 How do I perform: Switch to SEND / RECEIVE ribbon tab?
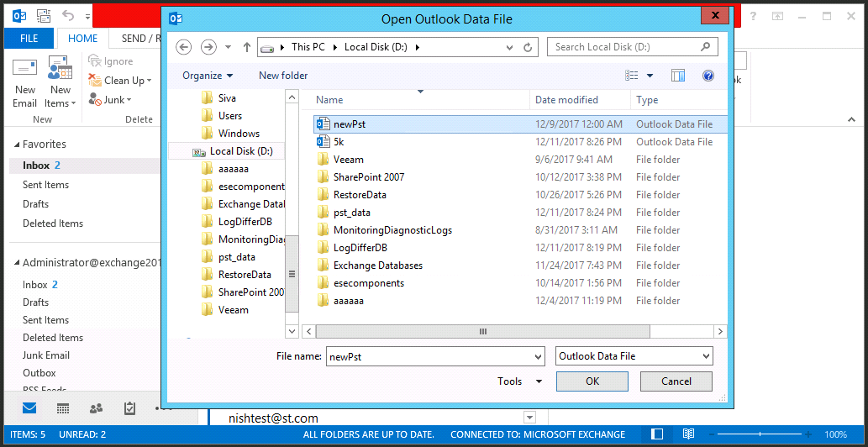[x=140, y=39]
